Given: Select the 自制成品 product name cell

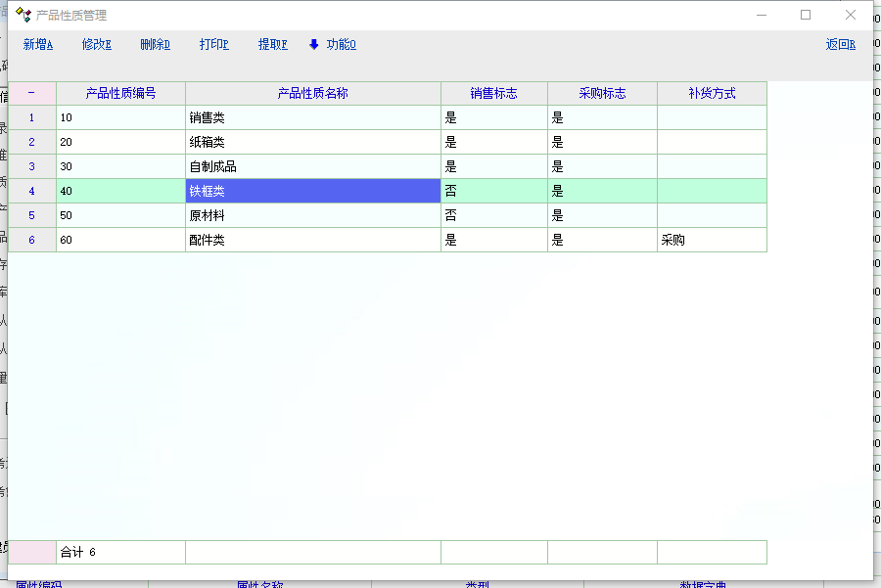Looking at the screenshot, I should pos(312,166).
